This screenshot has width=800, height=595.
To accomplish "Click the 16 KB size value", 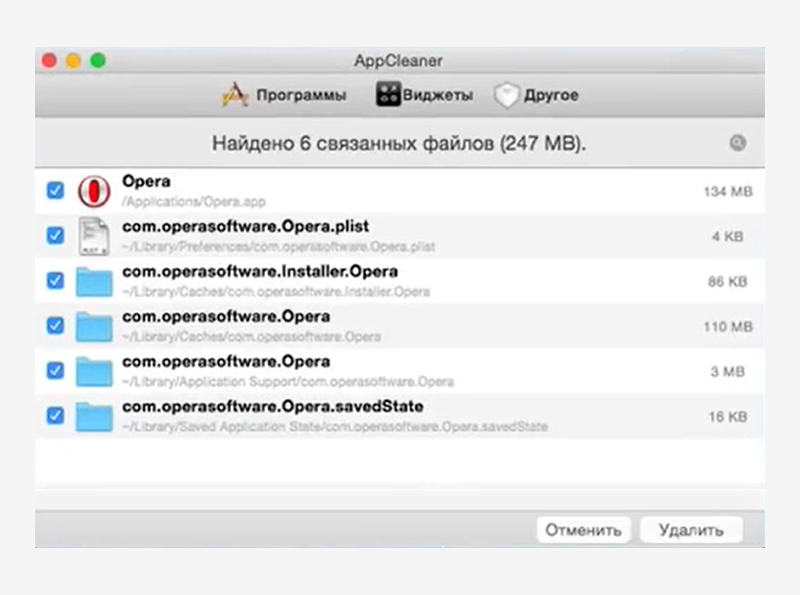I will click(728, 417).
